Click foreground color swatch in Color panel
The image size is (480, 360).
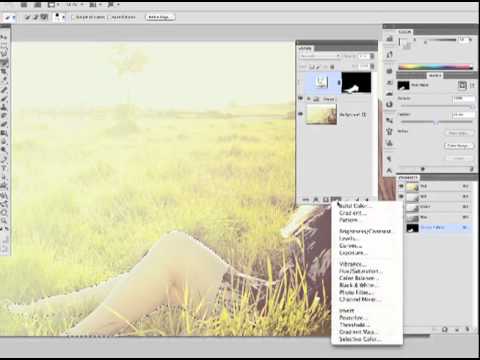click(x=403, y=42)
